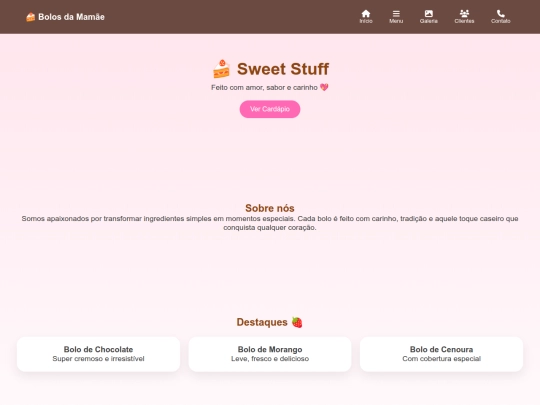This screenshot has height=405, width=540.
Task: Click the cake logo icon beside Bolos da Mamãe
Action: click(x=31, y=17)
